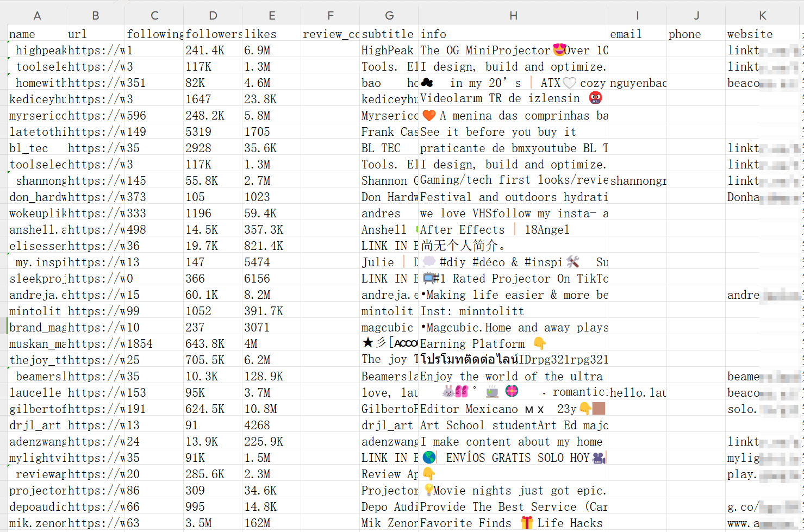Select info cell 'I make content about my home'
Screen dimensions: 804x532
point(513,441)
